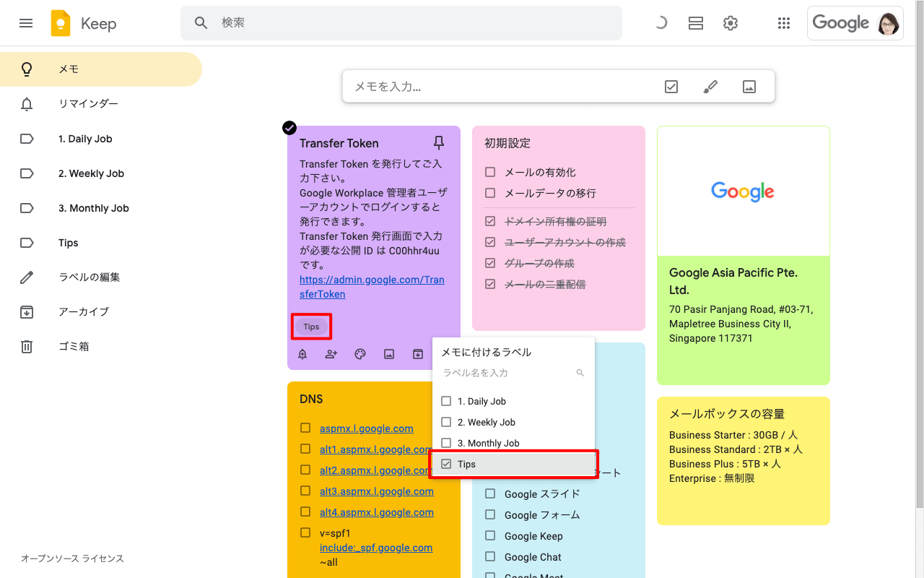
Task: Add collaborator to Transfer Token note
Action: tap(331, 354)
